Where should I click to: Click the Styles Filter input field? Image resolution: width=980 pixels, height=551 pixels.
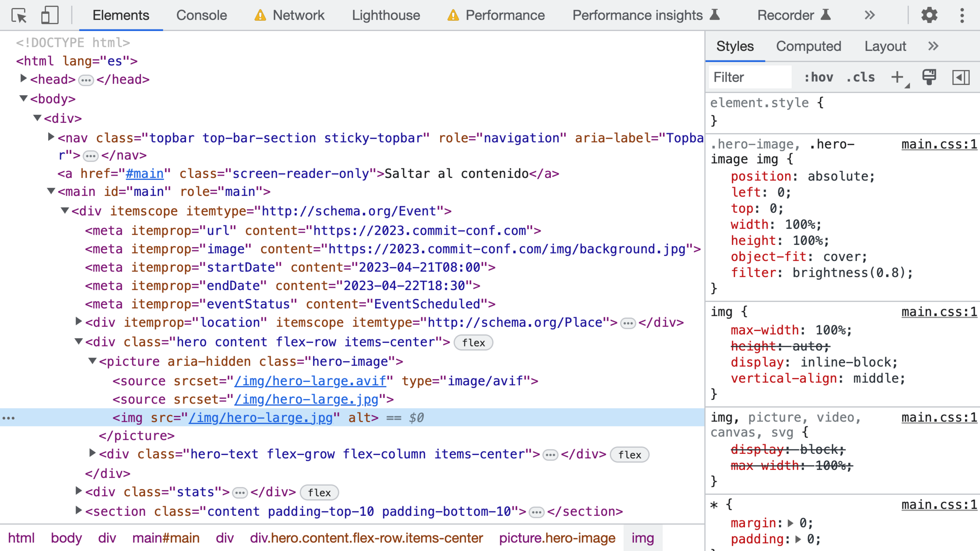(x=749, y=77)
